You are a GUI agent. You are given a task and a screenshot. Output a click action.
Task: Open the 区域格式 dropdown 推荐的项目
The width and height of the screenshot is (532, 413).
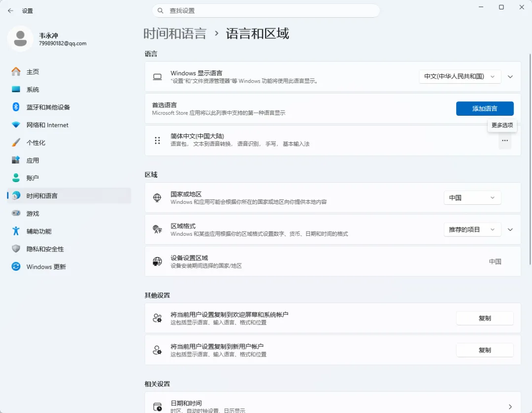click(472, 229)
